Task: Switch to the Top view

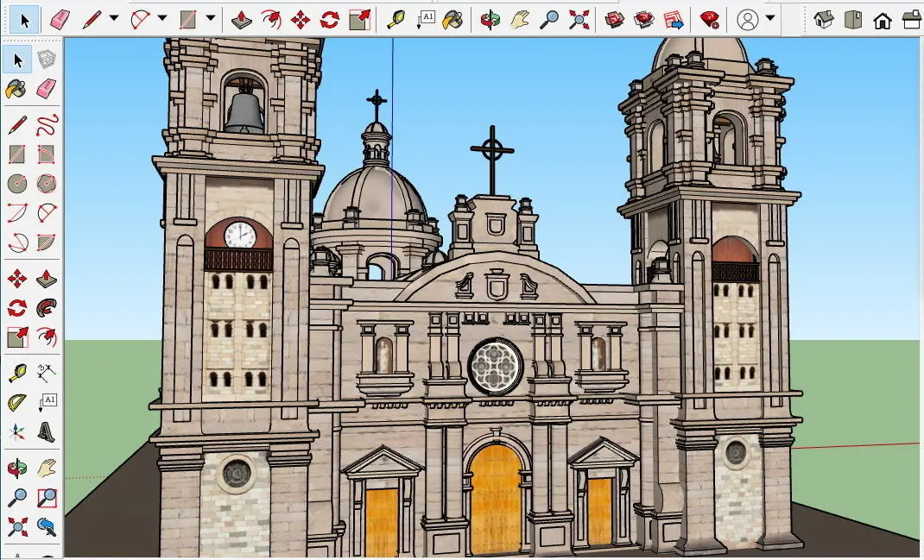Action: (x=852, y=20)
